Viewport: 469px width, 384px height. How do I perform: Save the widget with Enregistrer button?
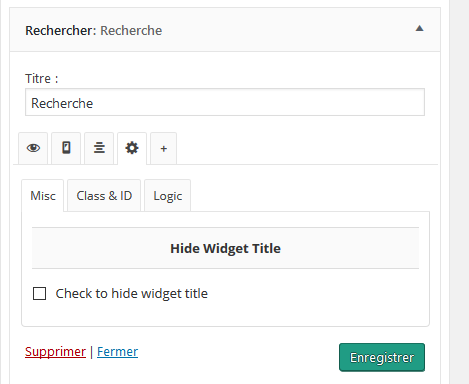(x=382, y=357)
